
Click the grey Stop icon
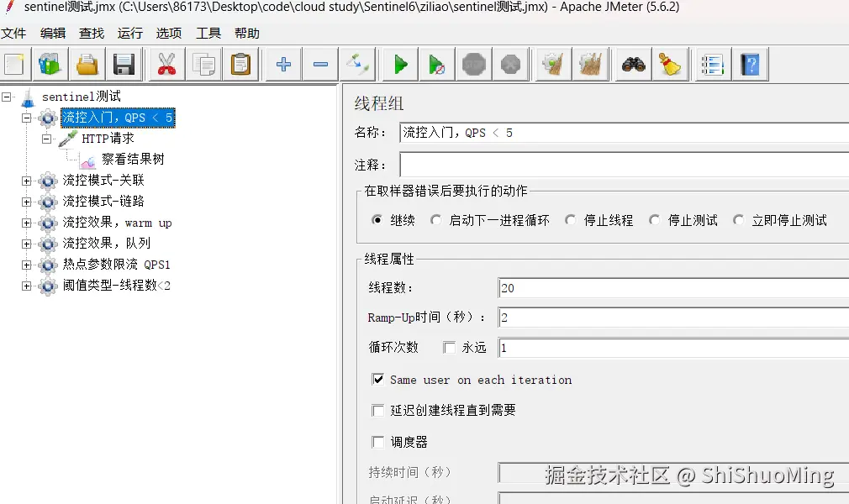[474, 65]
